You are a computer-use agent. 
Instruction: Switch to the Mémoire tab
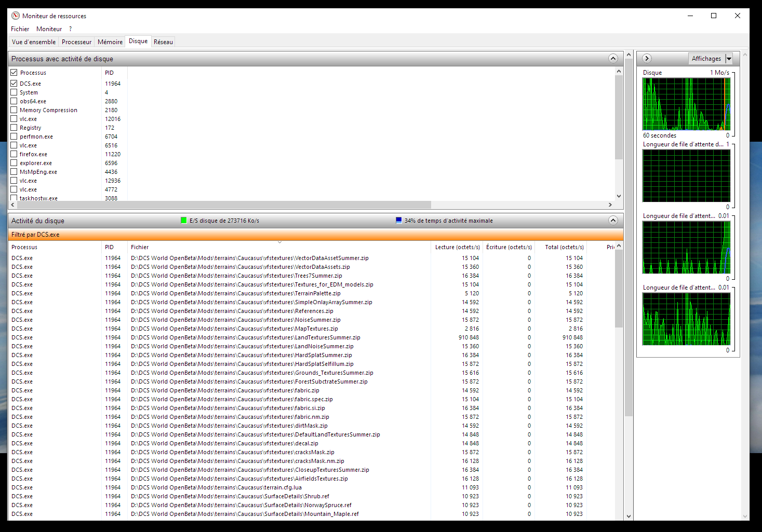(x=110, y=42)
